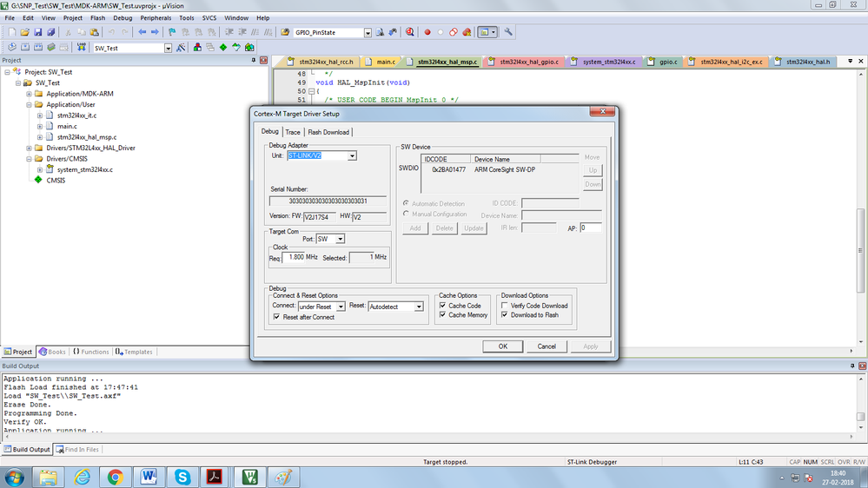Click the AP input field showing 0
The height and width of the screenshot is (488, 868).
pyautogui.click(x=591, y=228)
